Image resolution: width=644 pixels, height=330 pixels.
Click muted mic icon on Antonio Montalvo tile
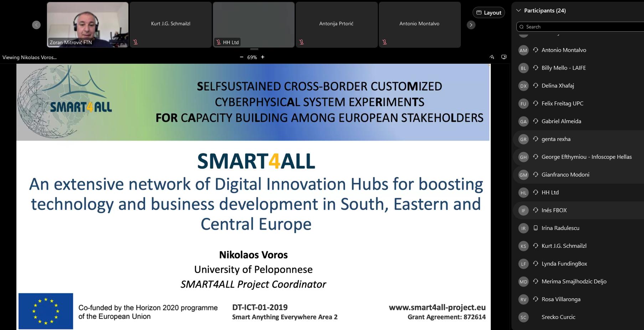coord(385,42)
